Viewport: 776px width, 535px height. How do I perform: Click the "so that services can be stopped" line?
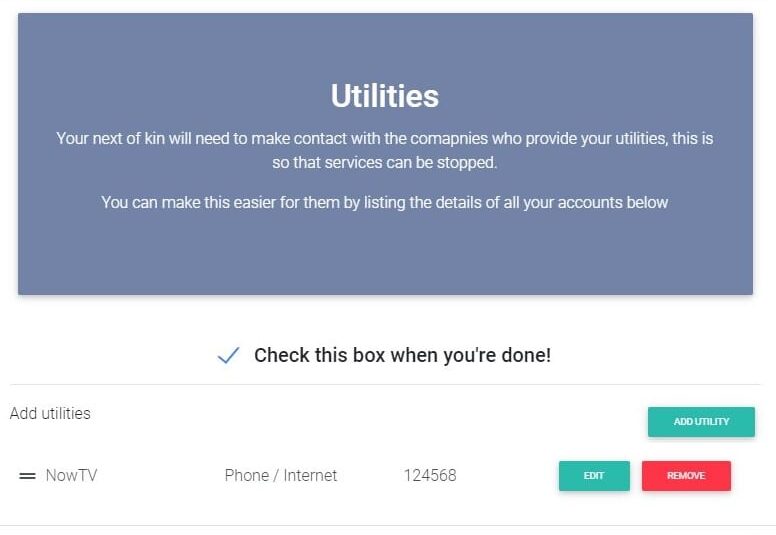(x=385, y=161)
